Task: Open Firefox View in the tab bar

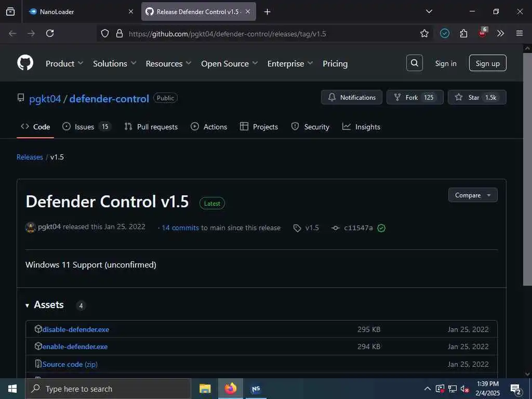Action: (10, 11)
